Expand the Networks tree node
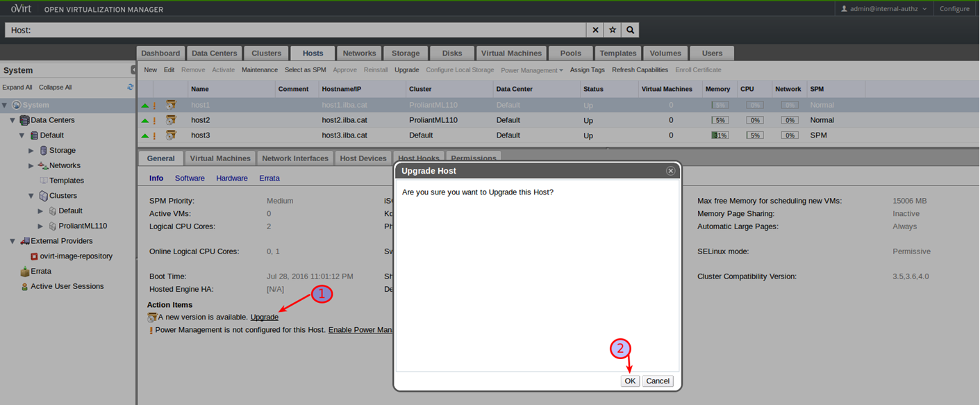The height and width of the screenshot is (405, 980). (x=31, y=165)
